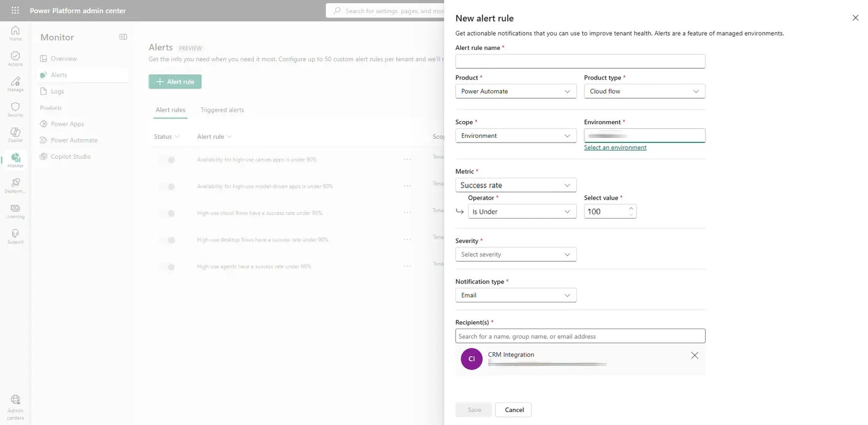Open Overview in Monitor menu
The image size is (868, 425).
[83, 59]
